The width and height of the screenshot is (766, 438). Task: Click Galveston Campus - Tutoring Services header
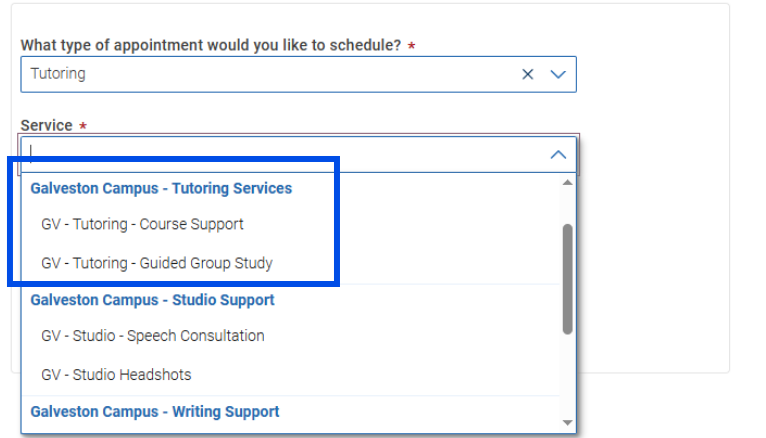(161, 188)
